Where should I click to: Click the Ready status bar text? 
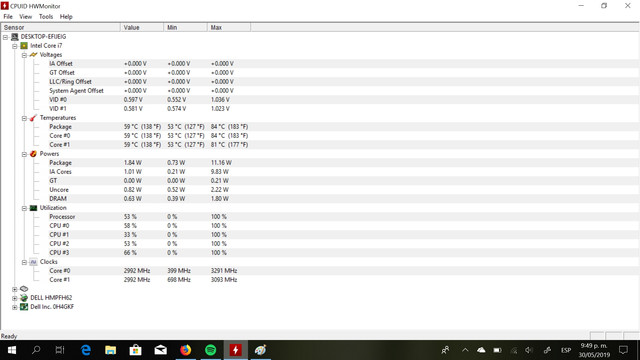click(x=9, y=336)
